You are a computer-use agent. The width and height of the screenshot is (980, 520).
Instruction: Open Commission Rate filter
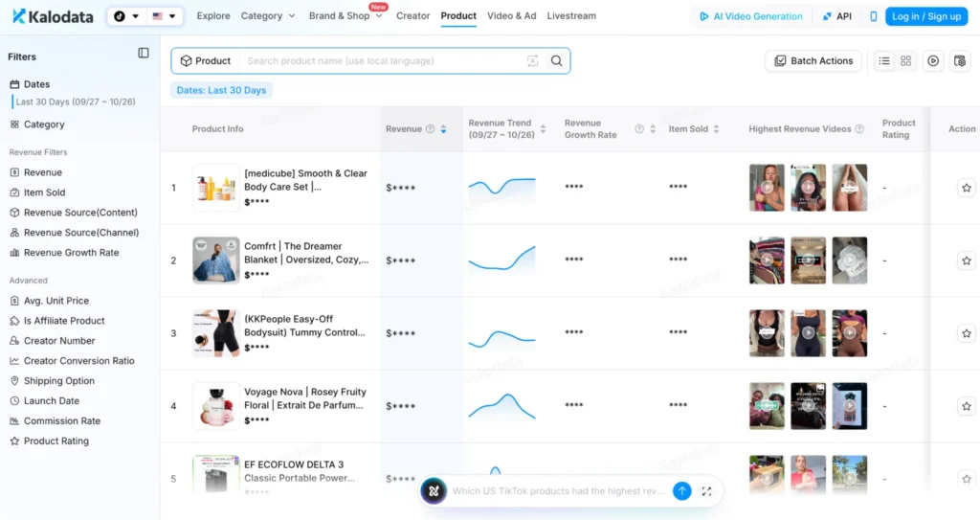click(x=55, y=420)
